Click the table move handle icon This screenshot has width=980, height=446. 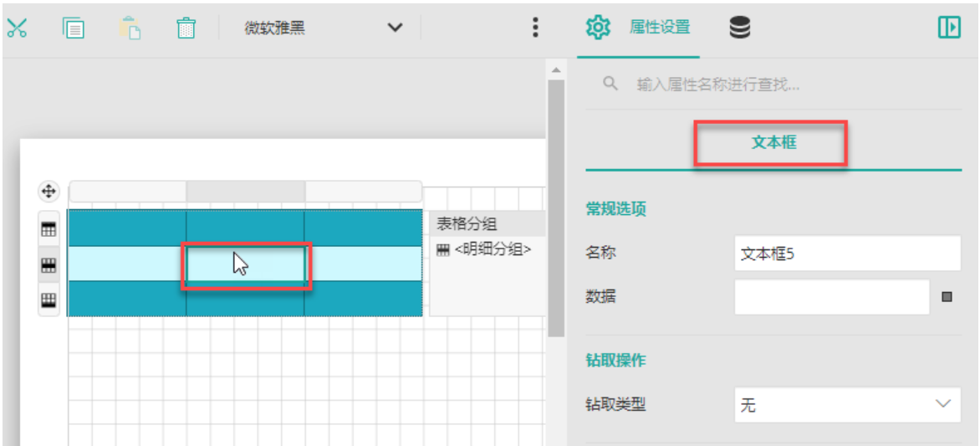pyautogui.click(x=49, y=192)
